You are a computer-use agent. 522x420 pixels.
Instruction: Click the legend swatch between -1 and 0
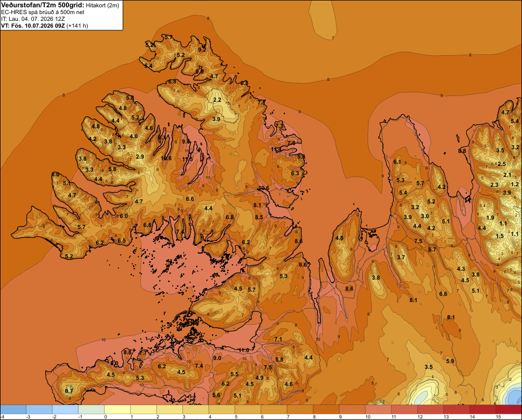(91, 410)
